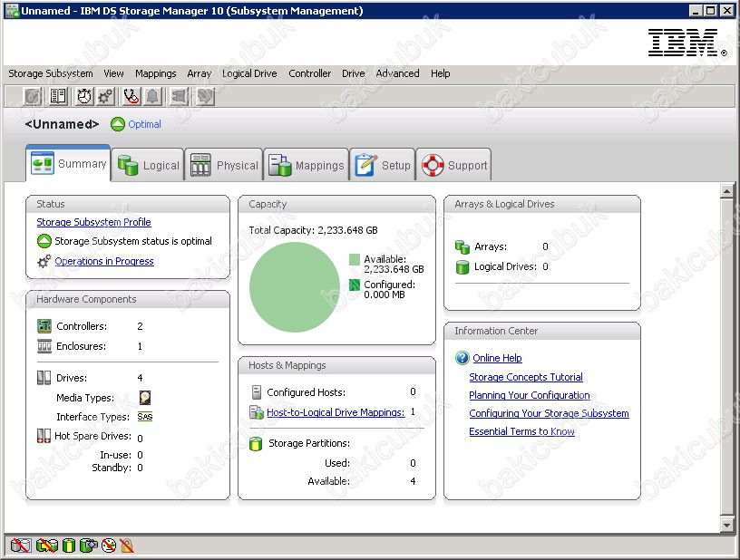740x560 pixels.
Task: Click the alarm bell toolbar icon
Action: 153,97
